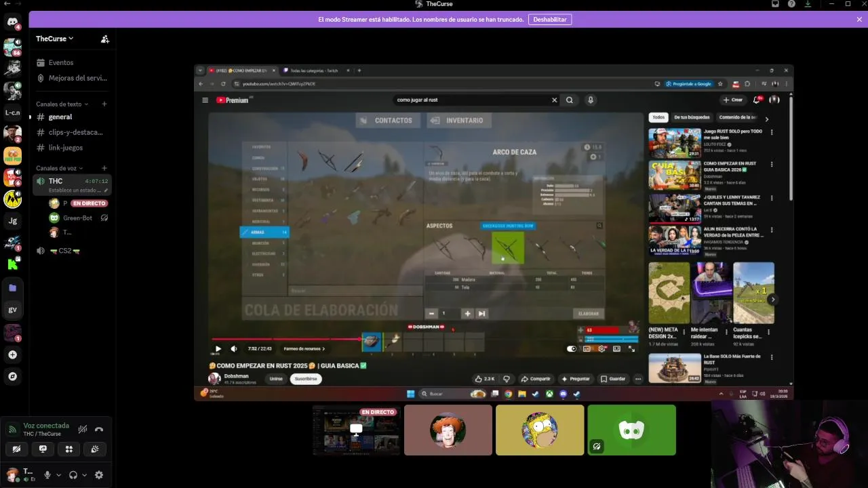868x488 pixels.
Task: Open User Settings gear icon
Action: click(99, 475)
